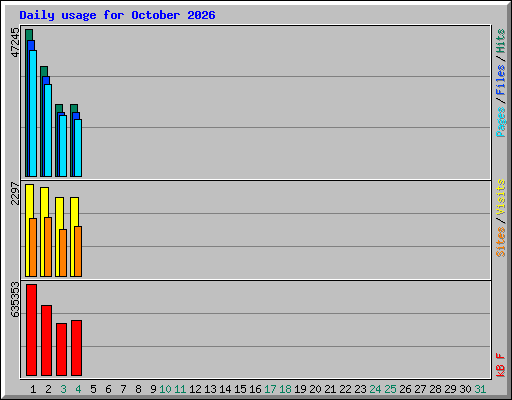Select the red KB bar for day 3
The image size is (512, 400).
coord(62,349)
